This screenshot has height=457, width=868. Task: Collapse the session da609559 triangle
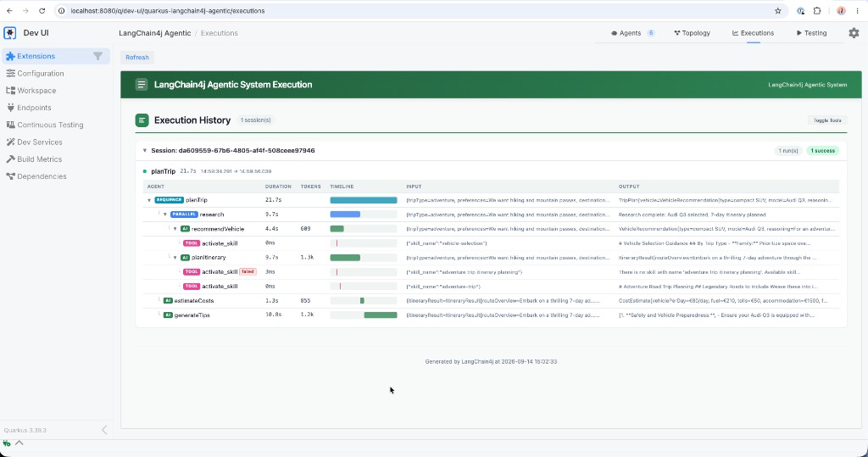tap(144, 151)
